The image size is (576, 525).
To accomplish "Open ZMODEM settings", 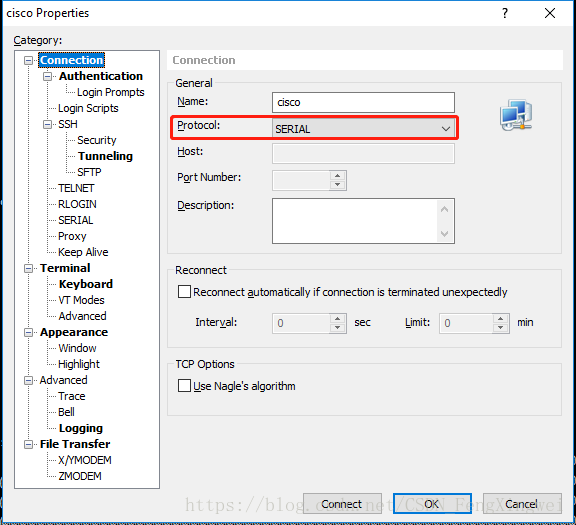I will pyautogui.click(x=80, y=477).
